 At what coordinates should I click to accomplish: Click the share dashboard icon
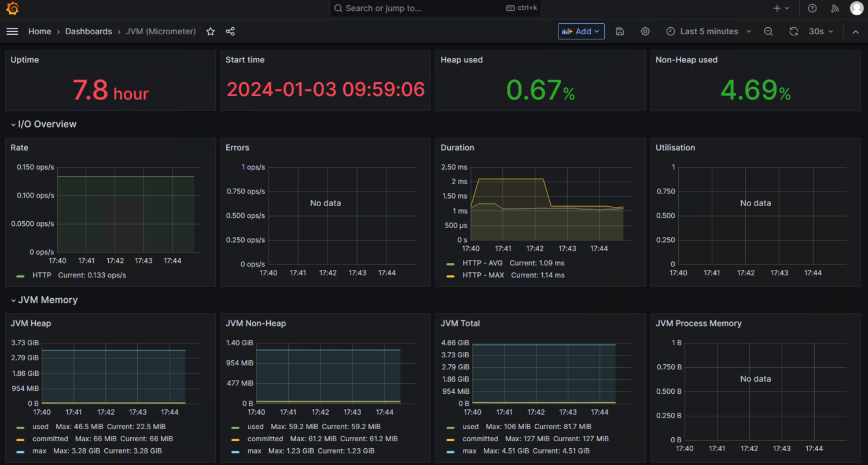click(x=230, y=31)
